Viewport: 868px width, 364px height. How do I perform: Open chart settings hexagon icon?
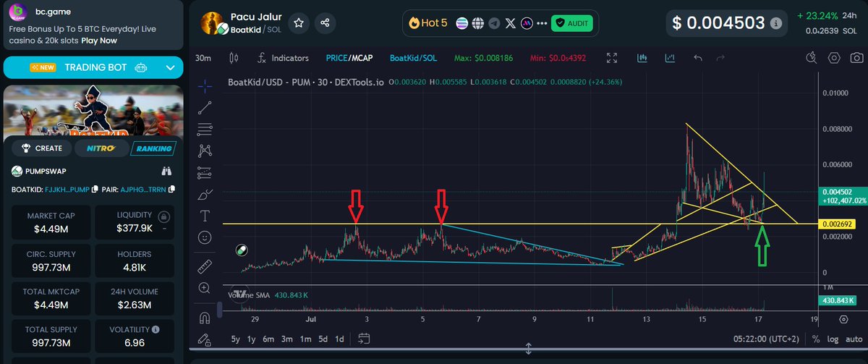834,58
